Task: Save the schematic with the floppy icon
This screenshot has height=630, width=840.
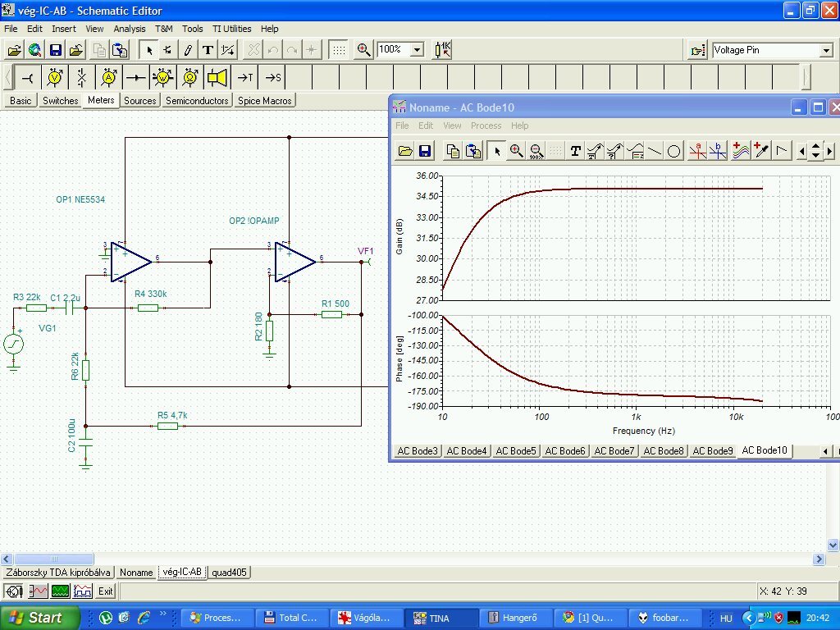Action: [x=55, y=50]
